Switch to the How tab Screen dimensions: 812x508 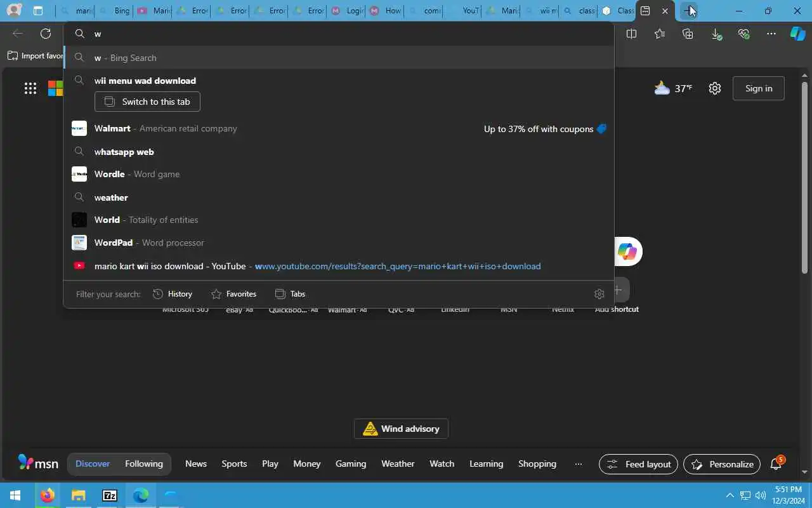click(x=385, y=11)
